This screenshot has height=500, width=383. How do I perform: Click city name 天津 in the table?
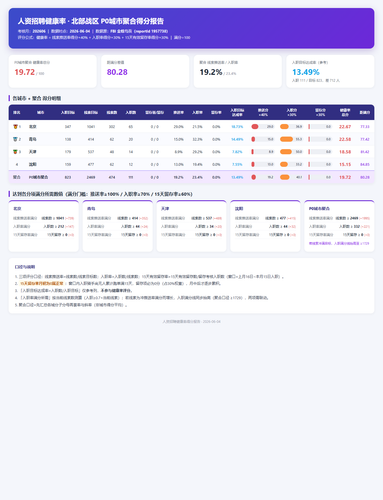[x=33, y=152]
